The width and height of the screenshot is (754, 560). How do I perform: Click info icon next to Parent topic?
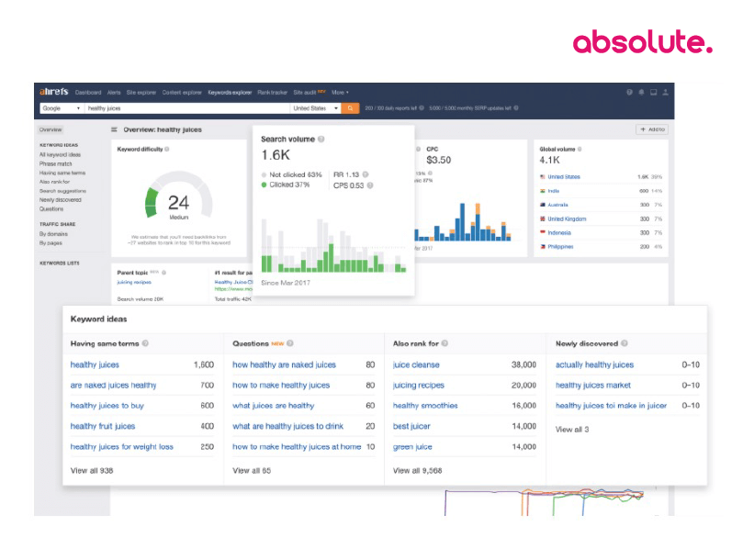(164, 273)
